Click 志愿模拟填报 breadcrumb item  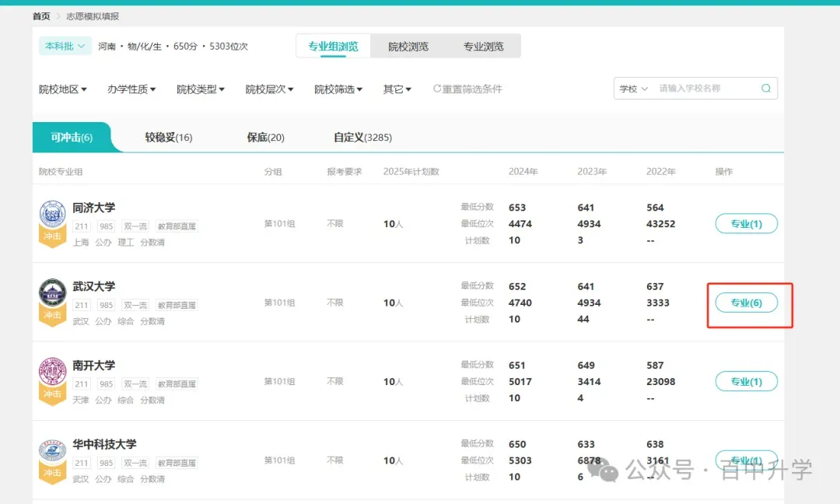click(x=93, y=16)
